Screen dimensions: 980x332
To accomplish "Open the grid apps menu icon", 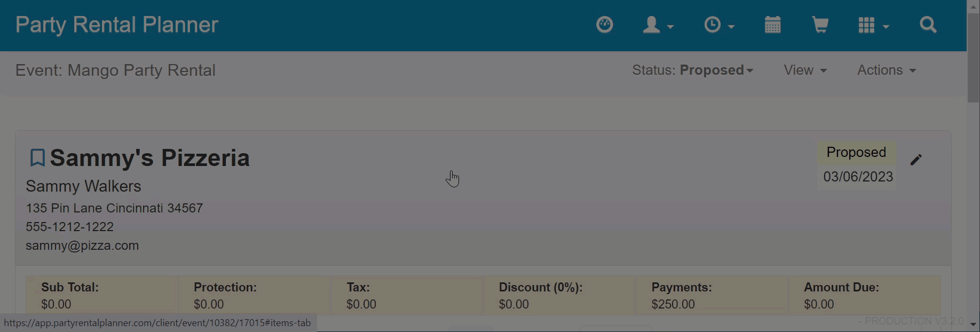I will (x=873, y=25).
